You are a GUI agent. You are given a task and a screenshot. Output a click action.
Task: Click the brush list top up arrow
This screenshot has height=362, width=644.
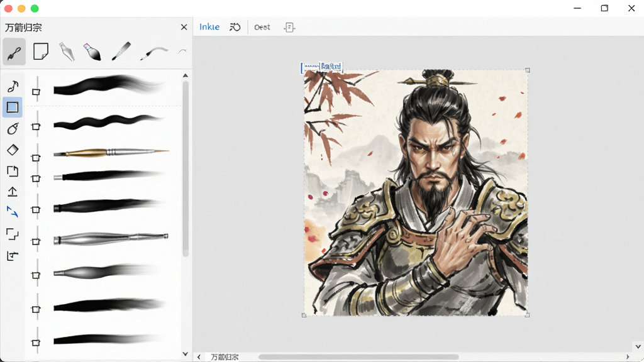pos(186,75)
